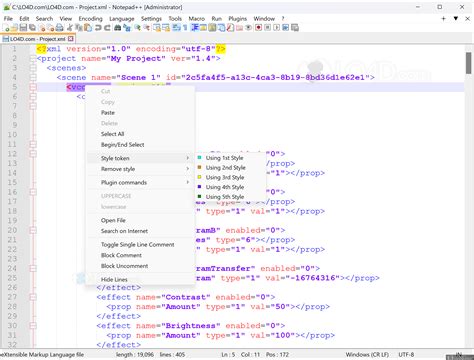Screen dimensions: 474x360
Task: Toggle file monitoring eye icon in toolbar
Action: pyautogui.click(x=249, y=28)
